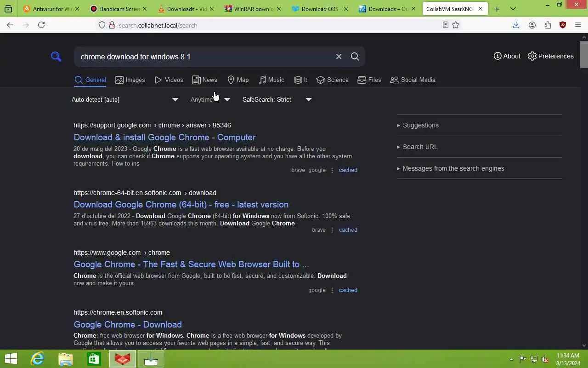
Task: Open the Firefox View button in tab strip
Action: 8,9
